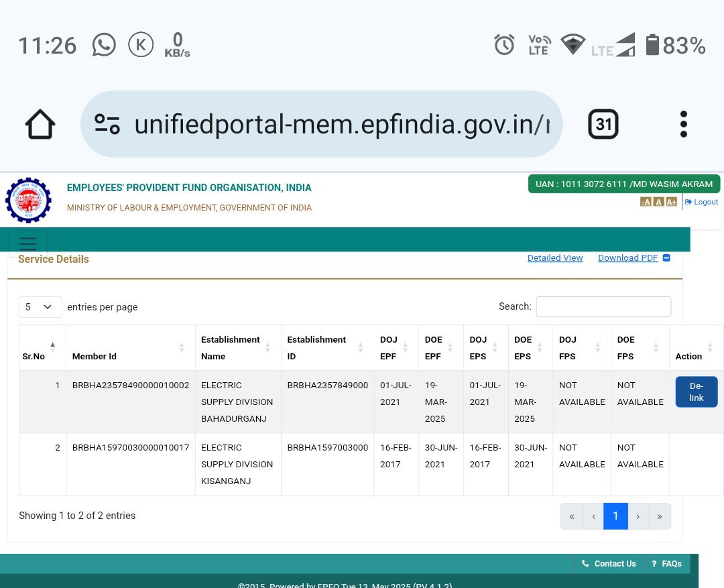Screen dimensions: 724x588
Task: Increase font size with A+ button
Action: (x=671, y=202)
